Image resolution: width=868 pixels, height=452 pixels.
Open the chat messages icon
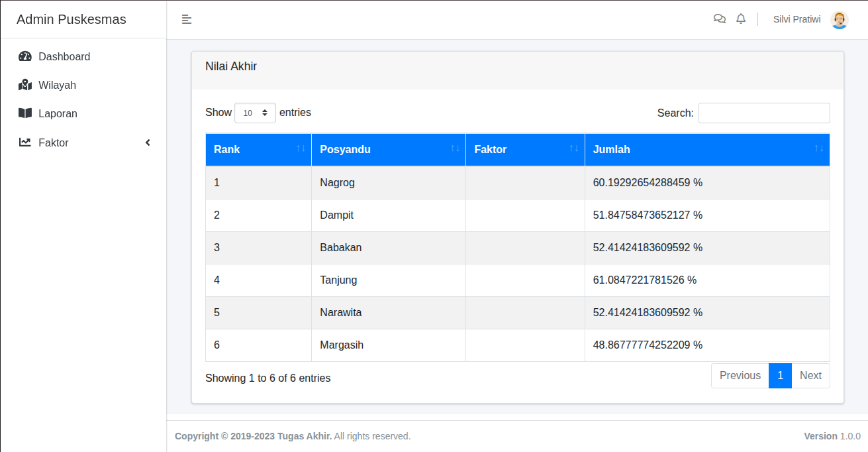pos(720,19)
